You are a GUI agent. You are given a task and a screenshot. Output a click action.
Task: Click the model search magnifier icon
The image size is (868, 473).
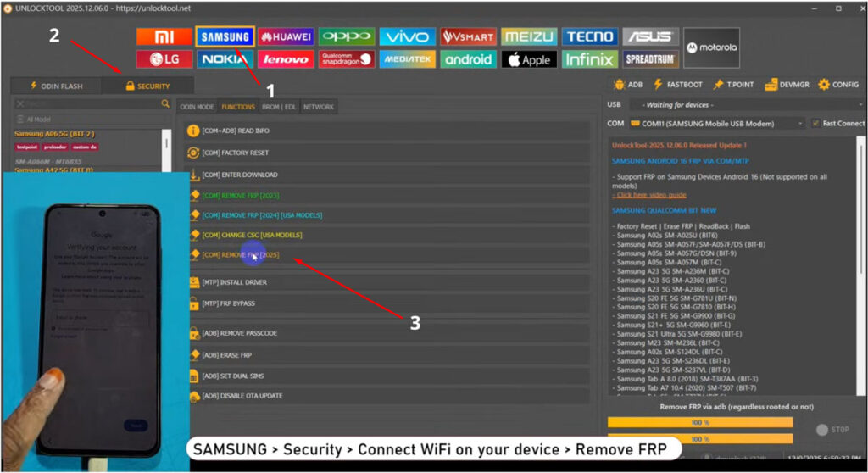pos(165,103)
